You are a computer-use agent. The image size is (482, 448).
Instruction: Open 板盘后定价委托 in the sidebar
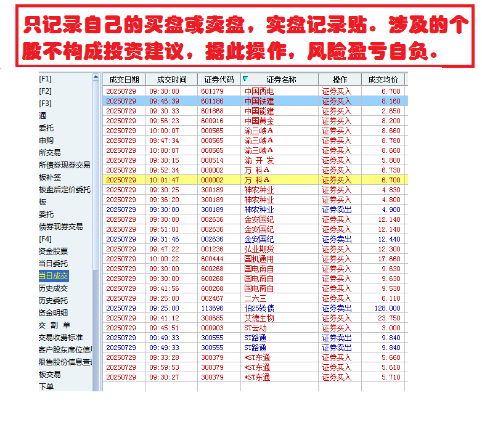65,190
